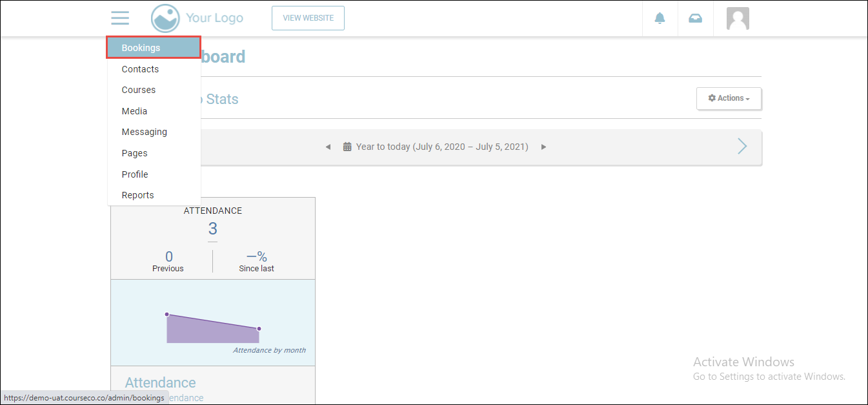The image size is (868, 405).
Task: Go to previous date range arrow
Action: click(328, 147)
